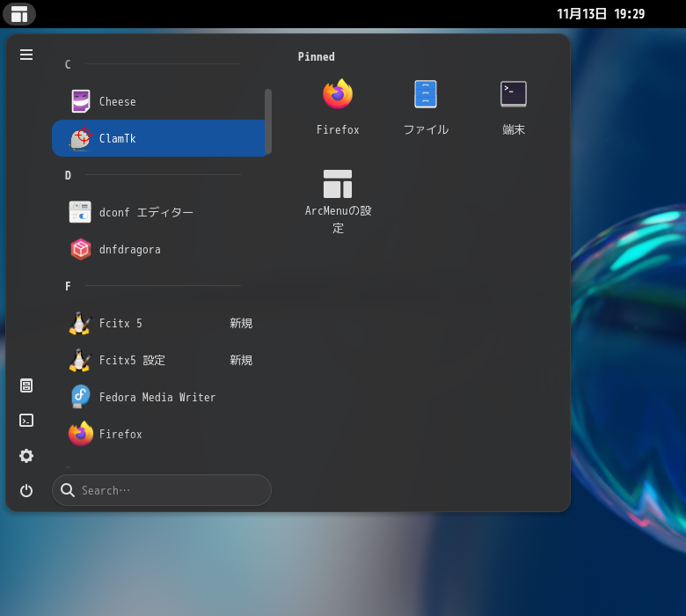This screenshot has width=686, height=616.
Task: Launch the Fedora Media Writer icon
Action: tap(81, 397)
